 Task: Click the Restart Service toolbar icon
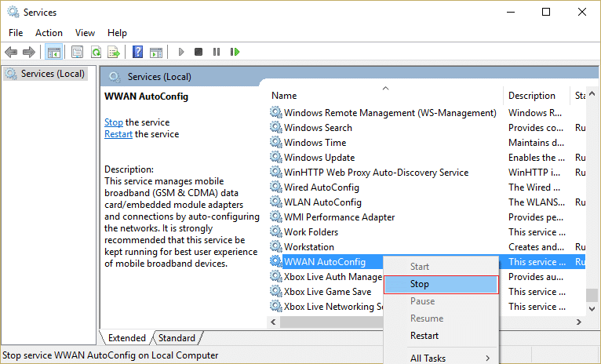235,53
